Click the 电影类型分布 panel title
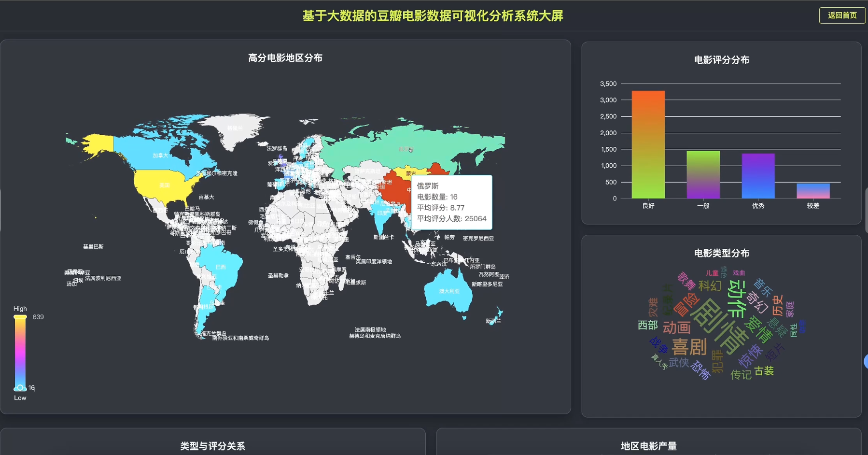 (721, 253)
